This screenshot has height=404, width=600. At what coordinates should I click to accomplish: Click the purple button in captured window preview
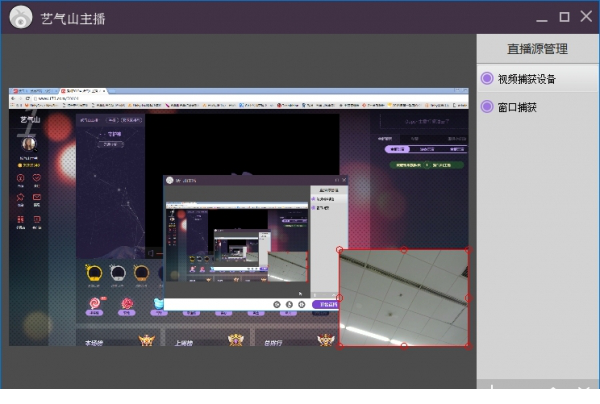[x=326, y=304]
